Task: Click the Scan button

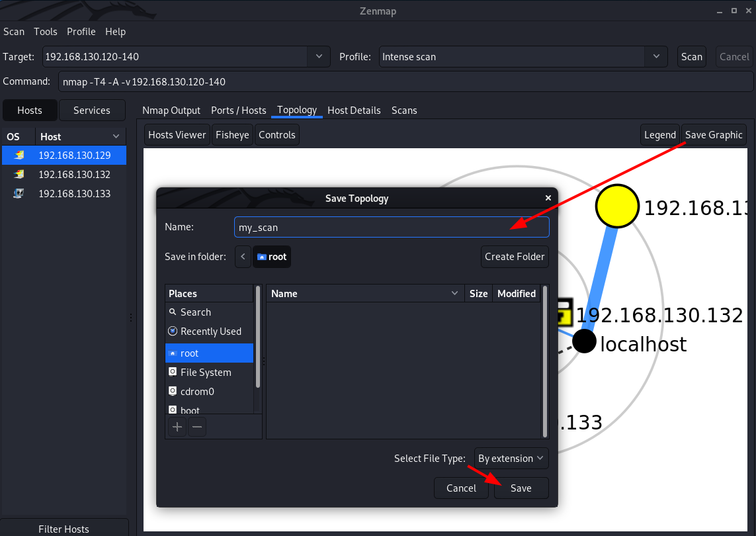Action: (691, 56)
